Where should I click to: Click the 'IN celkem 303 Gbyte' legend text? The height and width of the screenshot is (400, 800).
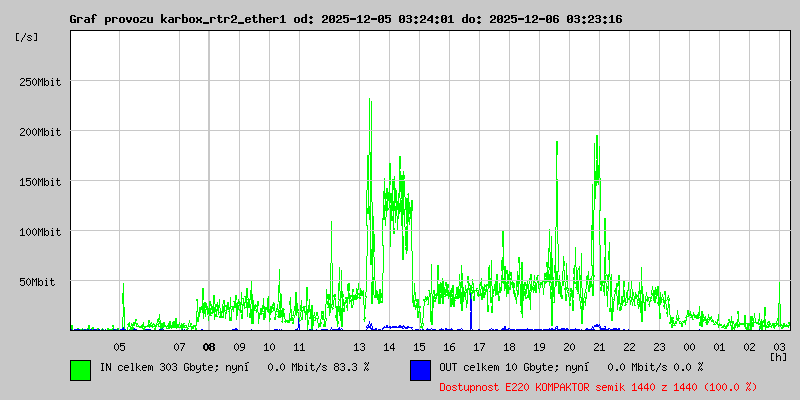coord(158,367)
